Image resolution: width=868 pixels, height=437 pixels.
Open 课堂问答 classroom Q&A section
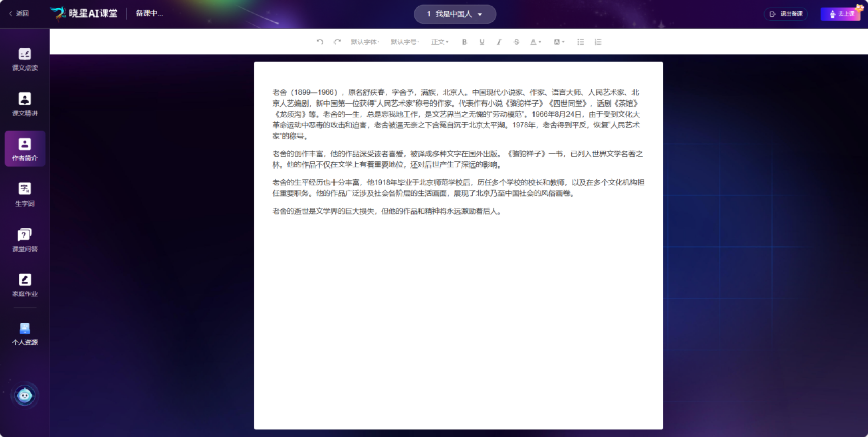point(25,240)
